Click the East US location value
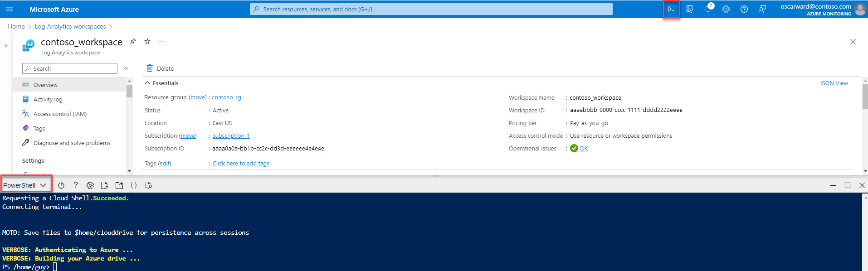The image size is (868, 271). (x=222, y=123)
